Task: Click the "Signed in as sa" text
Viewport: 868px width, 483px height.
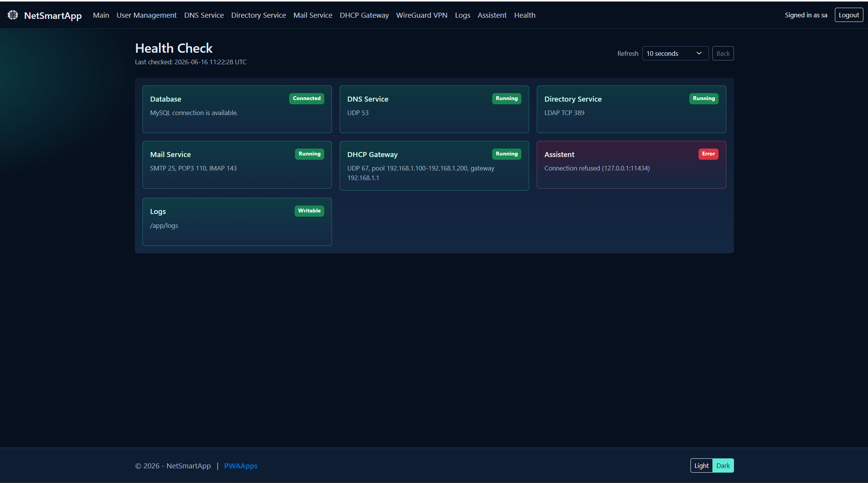Action: [x=806, y=15]
